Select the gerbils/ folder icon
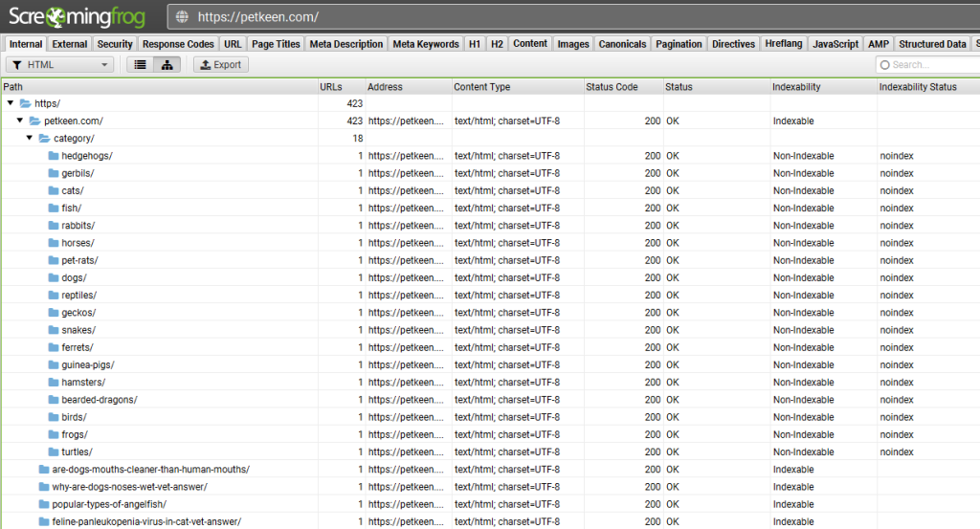 [x=54, y=173]
